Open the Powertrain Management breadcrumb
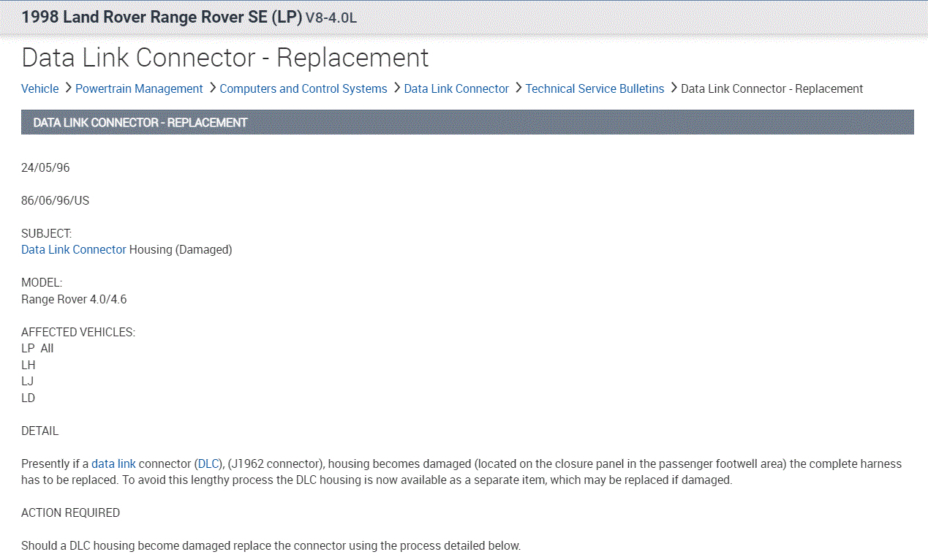The width and height of the screenshot is (928, 560). coord(139,88)
